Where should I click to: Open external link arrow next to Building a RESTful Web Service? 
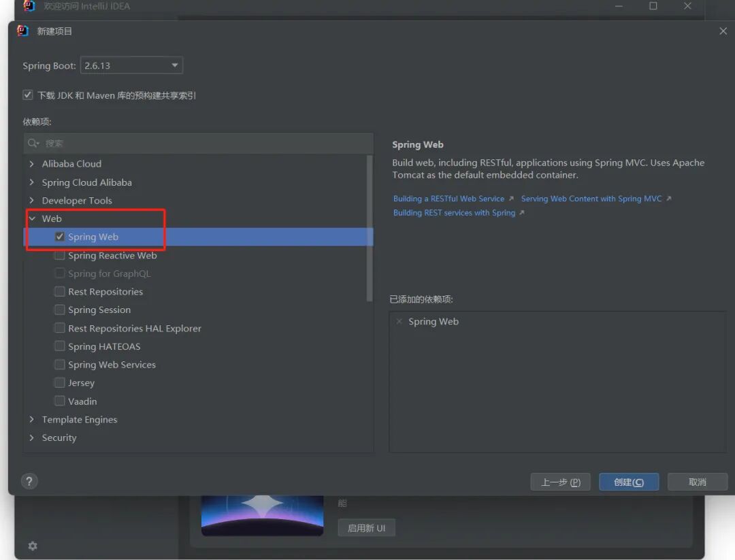tap(511, 199)
